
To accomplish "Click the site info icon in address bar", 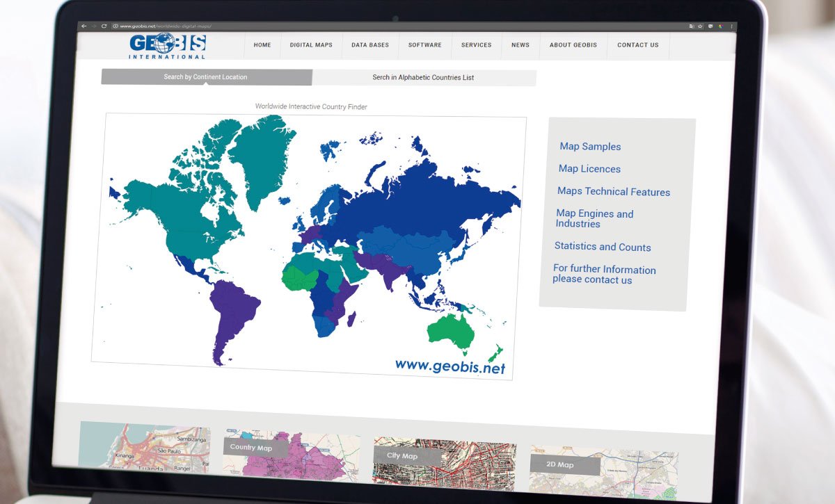I will pos(115,26).
